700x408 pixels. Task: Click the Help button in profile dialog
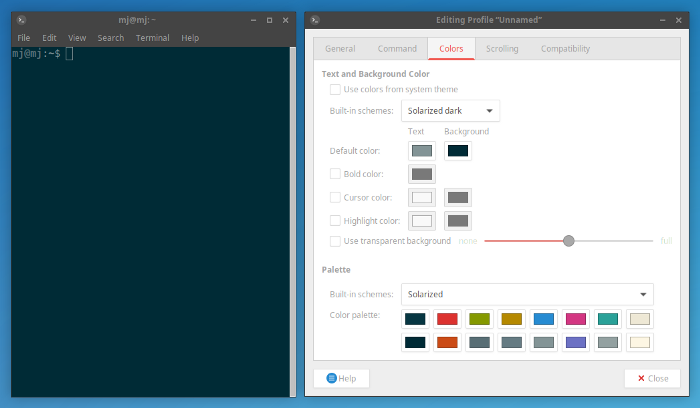(341, 379)
